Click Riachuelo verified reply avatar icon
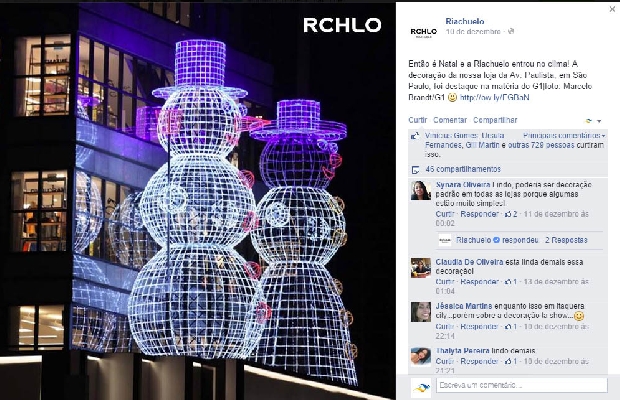This screenshot has width=620, height=400. coord(445,240)
